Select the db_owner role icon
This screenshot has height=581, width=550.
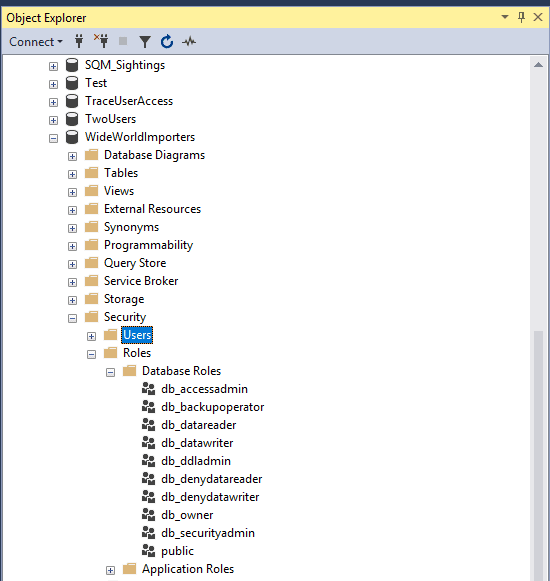pyautogui.click(x=149, y=515)
